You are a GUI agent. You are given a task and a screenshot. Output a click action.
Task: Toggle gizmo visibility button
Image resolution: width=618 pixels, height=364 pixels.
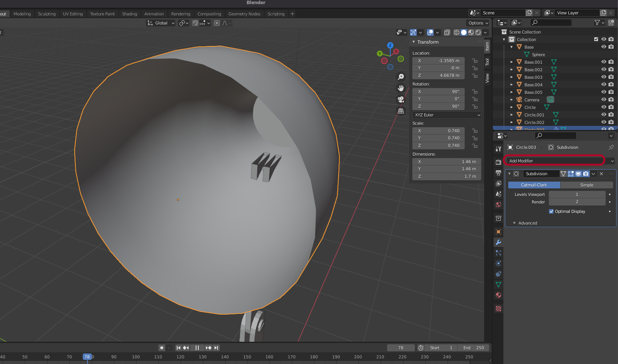tap(413, 32)
